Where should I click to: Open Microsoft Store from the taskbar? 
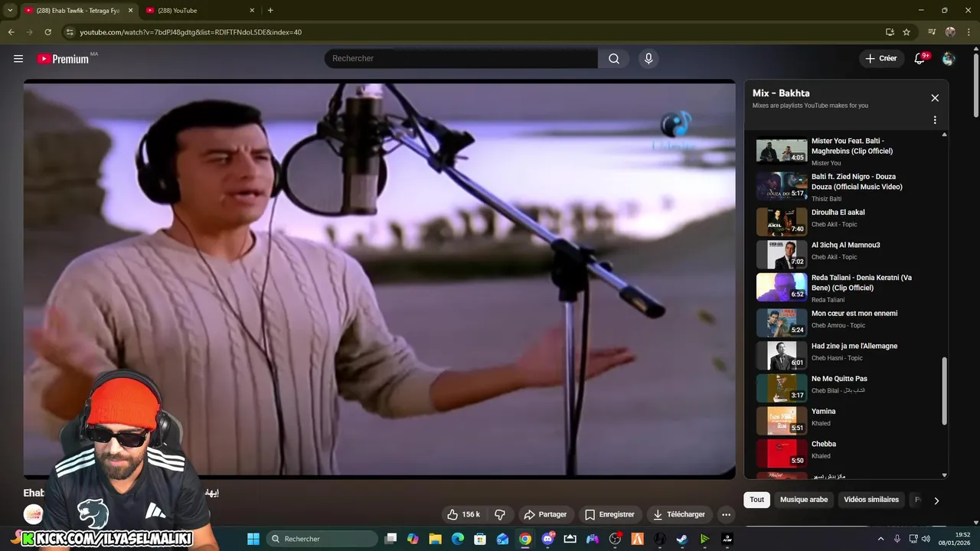(x=480, y=539)
